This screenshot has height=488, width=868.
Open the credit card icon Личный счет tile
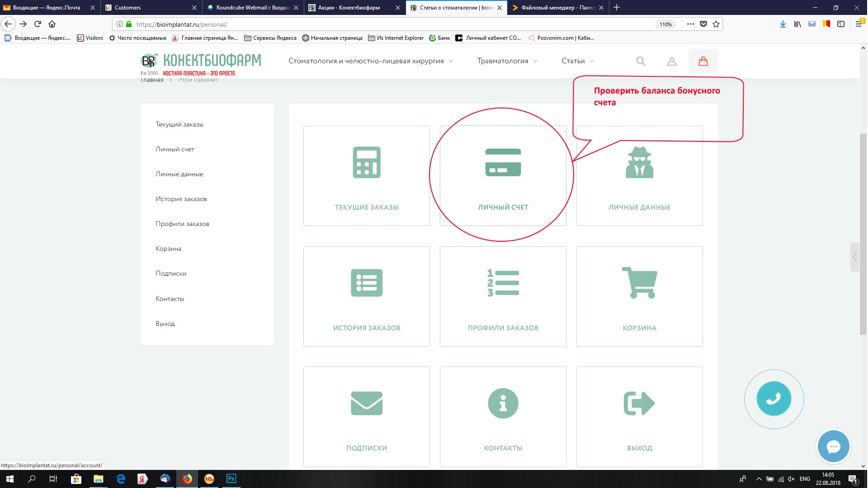coord(503,162)
